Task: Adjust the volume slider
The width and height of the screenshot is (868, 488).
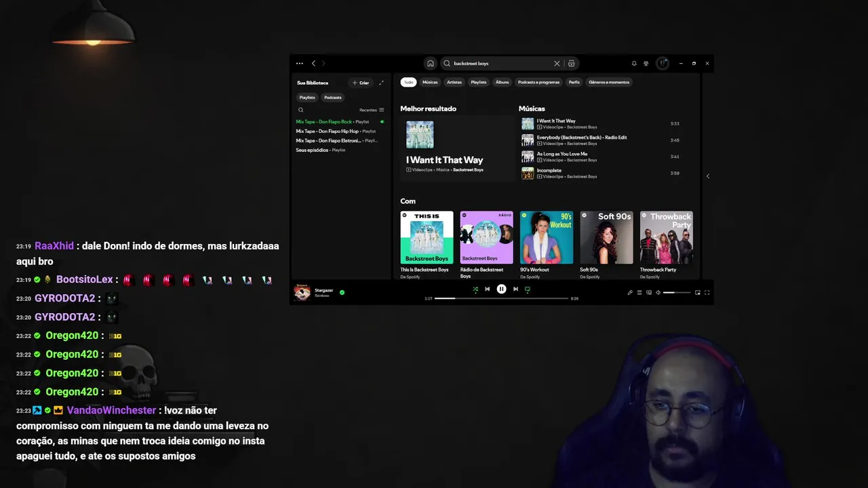Action: coord(677,293)
